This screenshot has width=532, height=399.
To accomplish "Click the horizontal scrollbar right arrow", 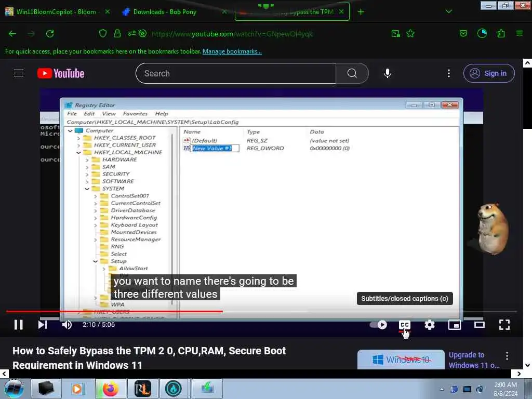I will pyautogui.click(x=519, y=374).
